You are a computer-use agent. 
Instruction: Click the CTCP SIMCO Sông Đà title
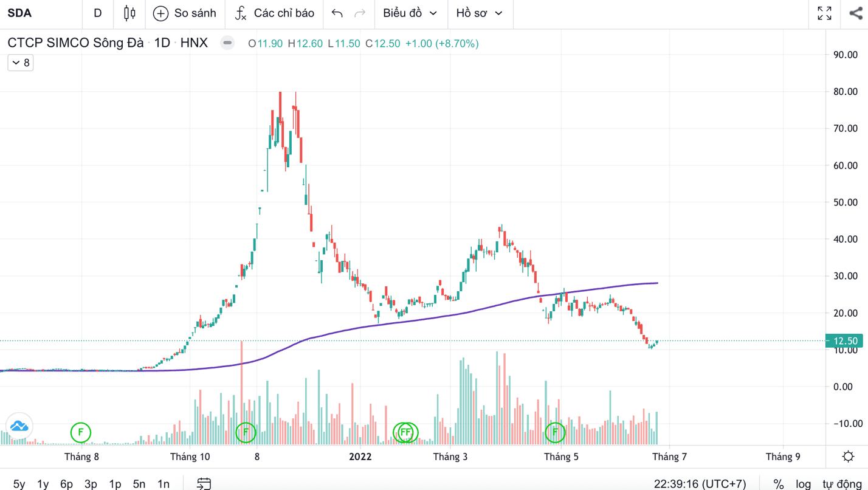[x=75, y=43]
